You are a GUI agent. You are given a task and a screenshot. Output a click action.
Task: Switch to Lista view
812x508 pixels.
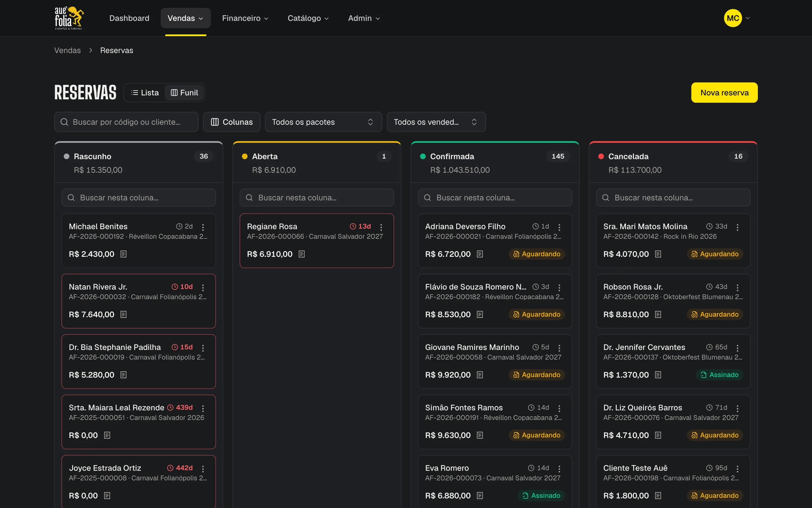(145, 93)
